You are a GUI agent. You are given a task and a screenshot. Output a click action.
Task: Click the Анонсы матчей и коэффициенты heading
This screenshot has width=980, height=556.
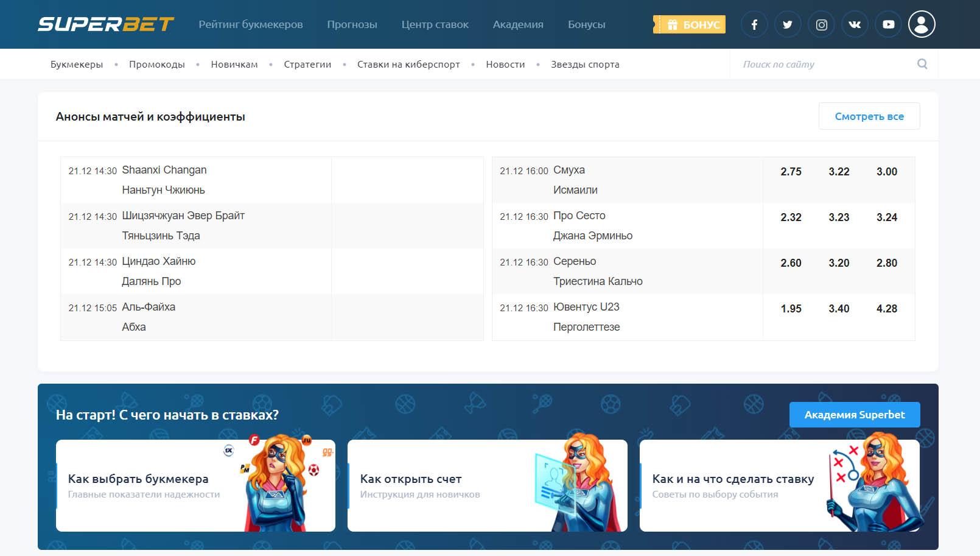(x=150, y=116)
